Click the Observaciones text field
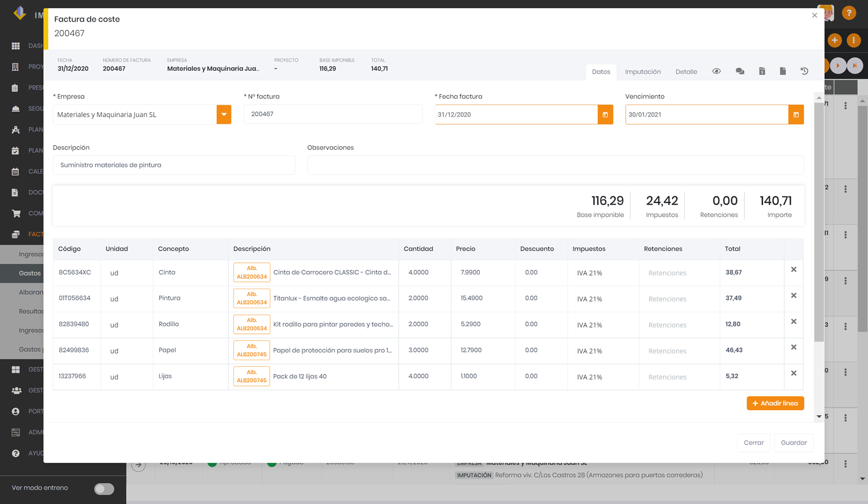This screenshot has width=868, height=504. click(555, 165)
